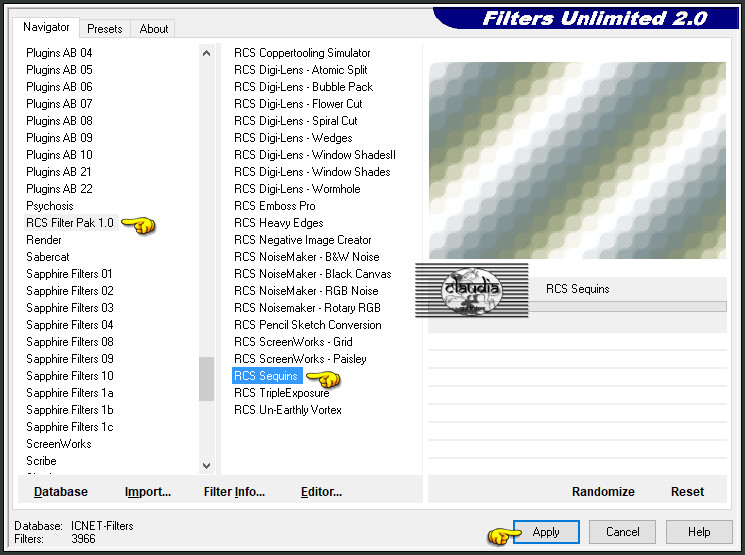
Task: Select Plugins AB 04 category
Action: pos(59,53)
